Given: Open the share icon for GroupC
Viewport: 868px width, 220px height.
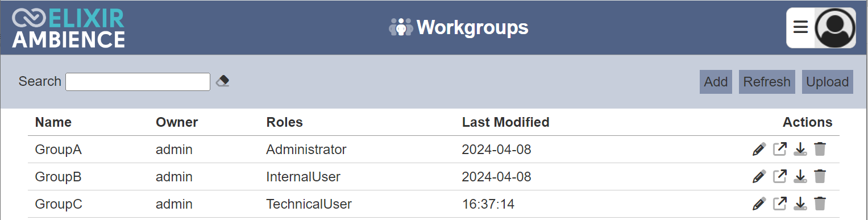Looking at the screenshot, I should (x=780, y=204).
